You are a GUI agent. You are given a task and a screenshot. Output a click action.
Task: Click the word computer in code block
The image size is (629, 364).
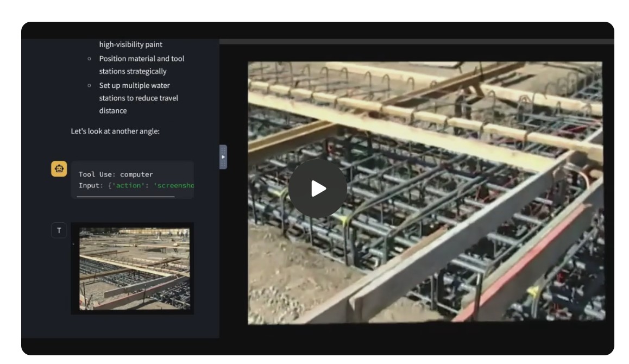tap(136, 174)
